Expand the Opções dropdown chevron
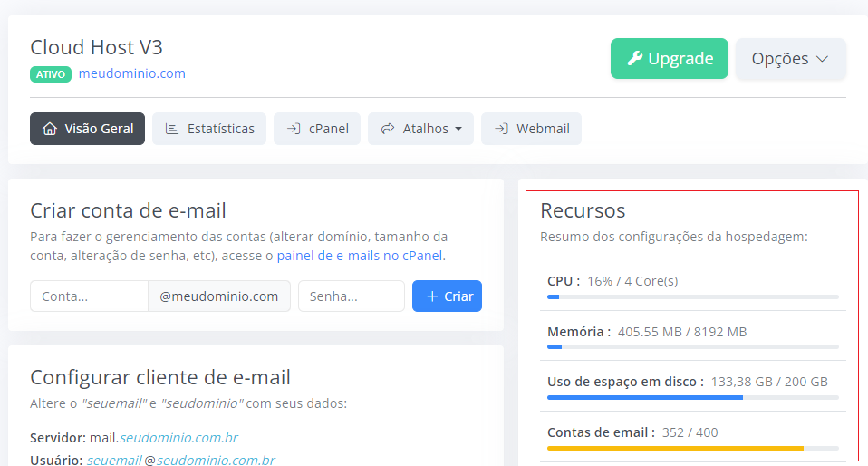Viewport: 868px width, 466px height. pyautogui.click(x=822, y=59)
